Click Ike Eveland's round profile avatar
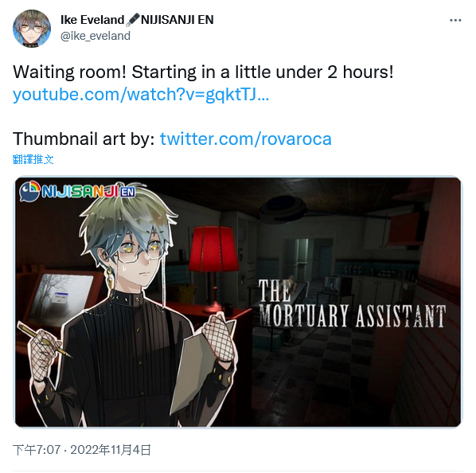The image size is (476, 473). pyautogui.click(x=32, y=29)
